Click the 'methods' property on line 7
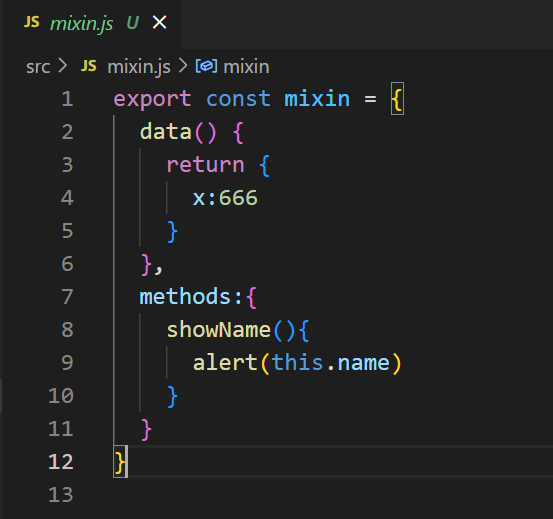 [185, 297]
